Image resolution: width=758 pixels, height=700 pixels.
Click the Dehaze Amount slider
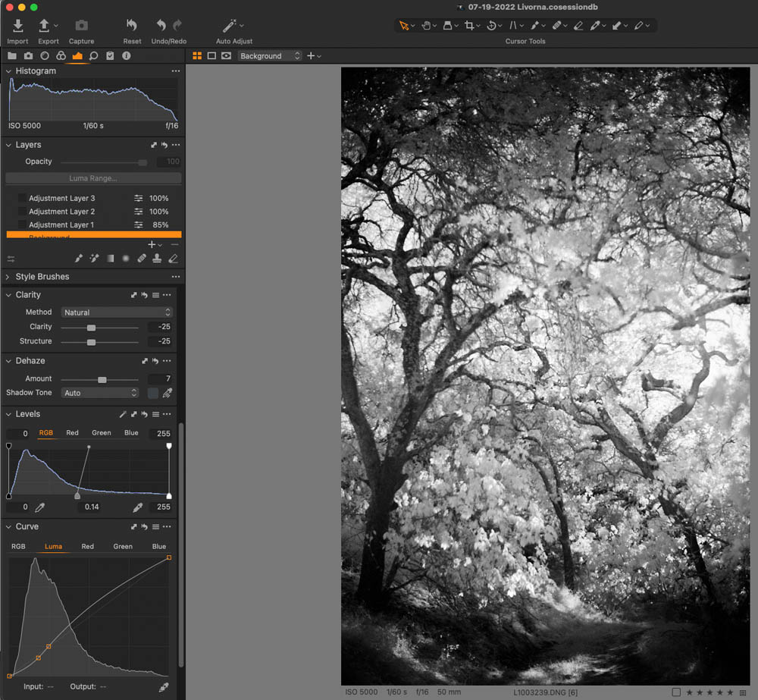point(99,379)
